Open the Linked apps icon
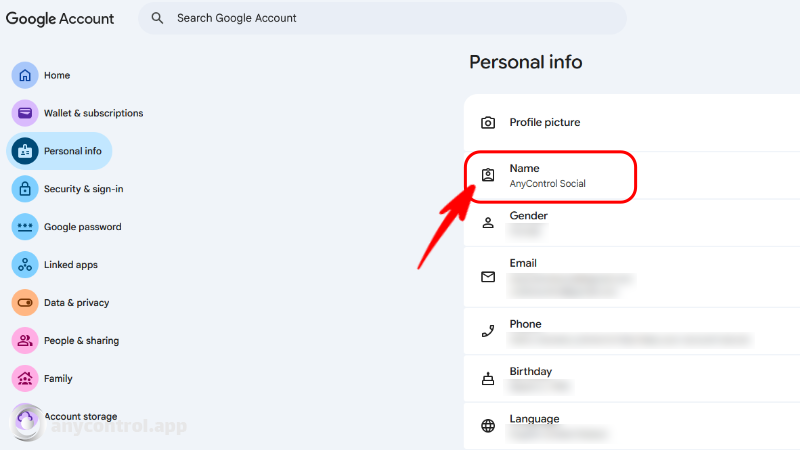Screen dimensions: 800x450 pos(24,265)
